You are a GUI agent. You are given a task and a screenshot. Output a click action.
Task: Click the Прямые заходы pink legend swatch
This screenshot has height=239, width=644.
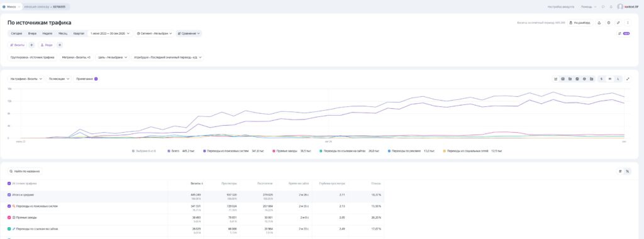[x=274, y=151]
